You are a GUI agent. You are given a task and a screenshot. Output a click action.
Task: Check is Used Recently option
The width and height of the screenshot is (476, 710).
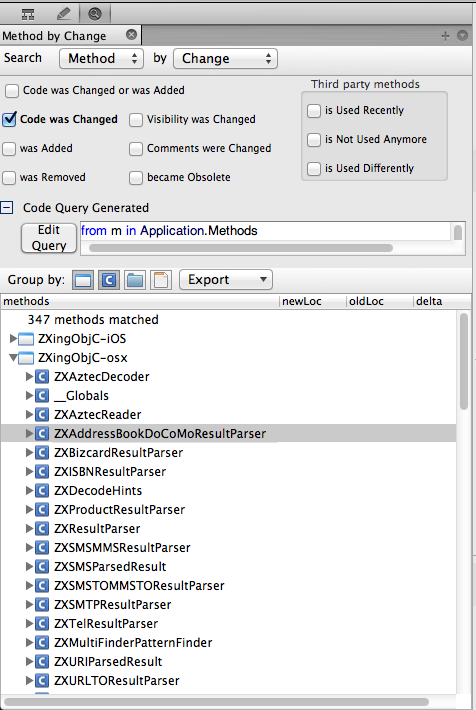(x=313, y=110)
